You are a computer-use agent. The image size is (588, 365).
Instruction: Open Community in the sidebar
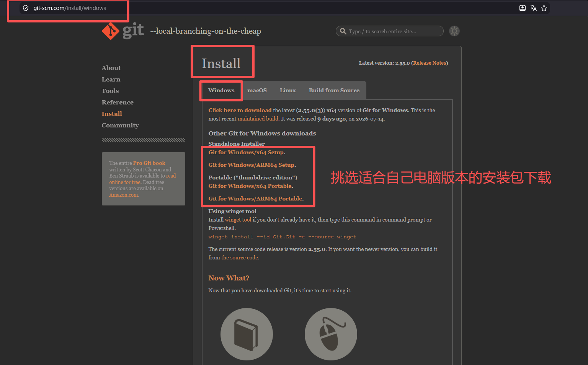pyautogui.click(x=120, y=125)
